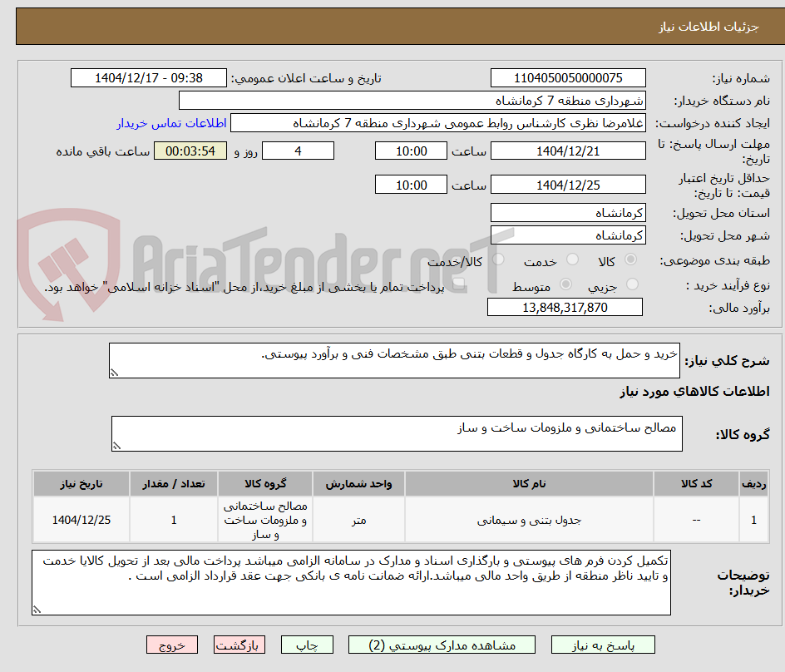Click the خروج exit button

[x=171, y=645]
